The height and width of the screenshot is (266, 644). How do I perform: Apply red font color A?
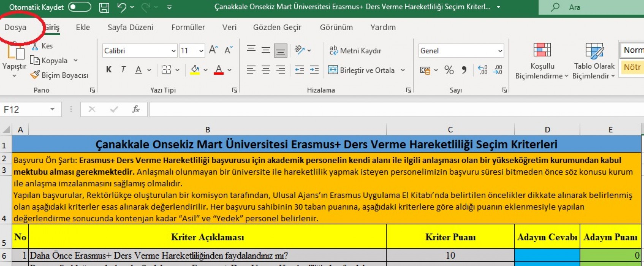pos(218,70)
